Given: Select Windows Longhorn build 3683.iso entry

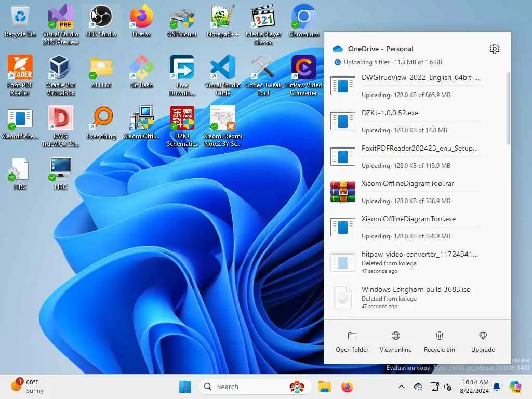Looking at the screenshot, I should pos(416,298).
